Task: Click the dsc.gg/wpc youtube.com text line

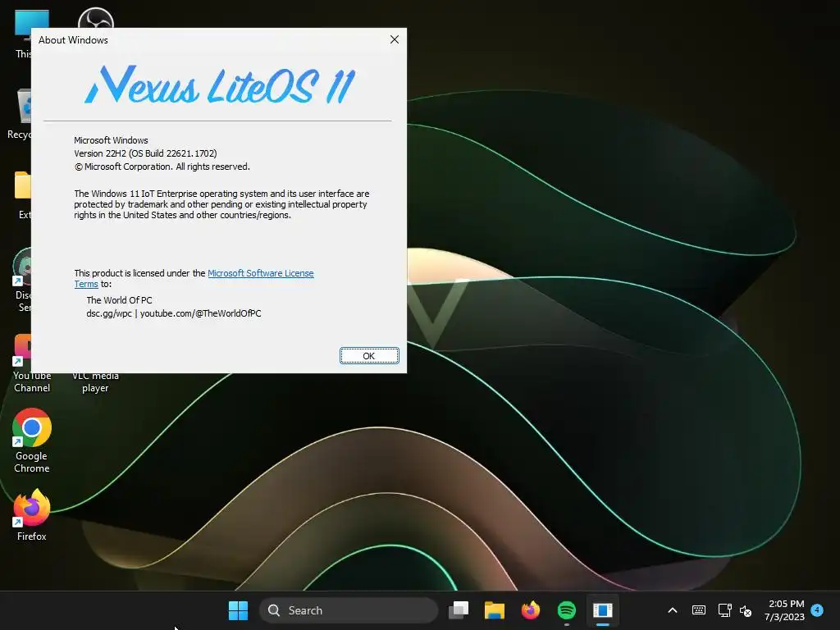Action: point(174,313)
